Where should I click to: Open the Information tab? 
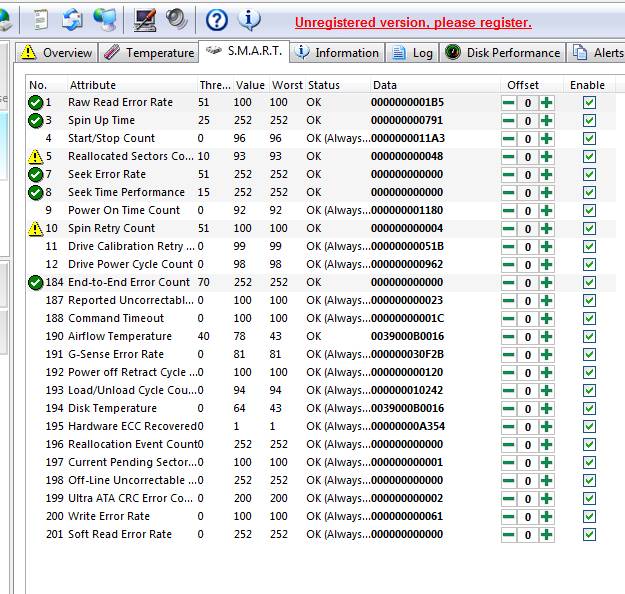337,53
